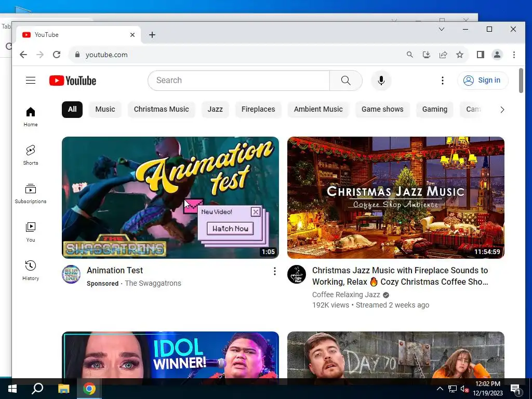Screen dimensions: 532x399
Task: Open the YouTube hamburger guide menu
Action: click(x=31, y=81)
